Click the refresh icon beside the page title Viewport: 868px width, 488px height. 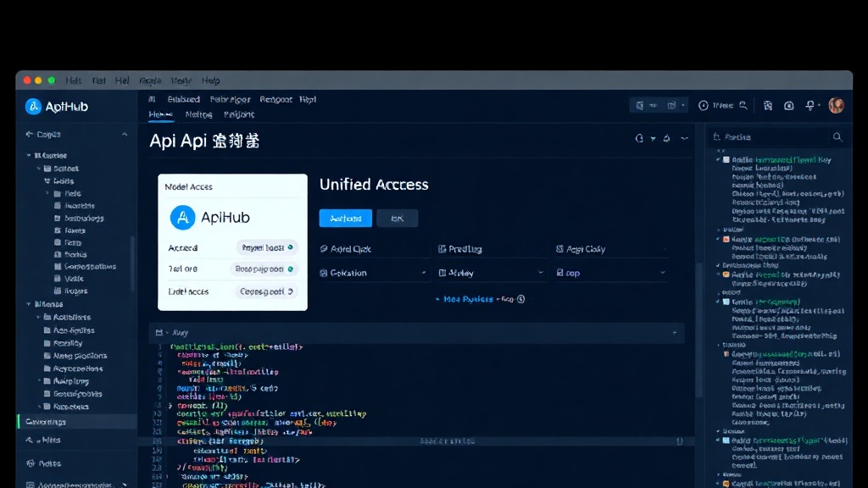(639, 138)
